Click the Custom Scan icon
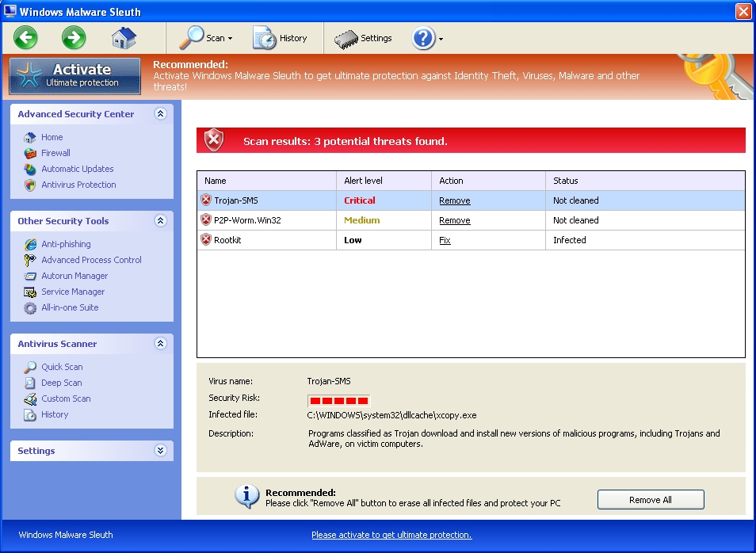756x553 pixels. (30, 399)
